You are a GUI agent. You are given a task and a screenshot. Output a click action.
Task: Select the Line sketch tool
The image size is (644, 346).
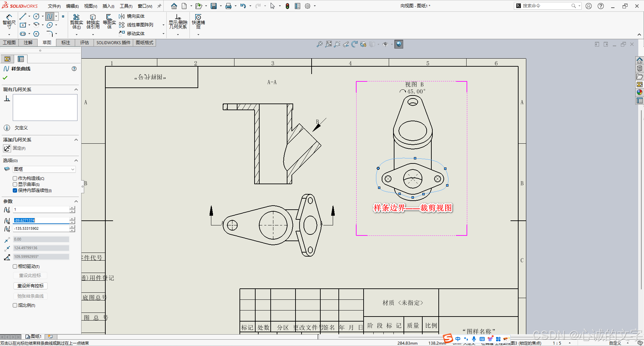(x=23, y=16)
